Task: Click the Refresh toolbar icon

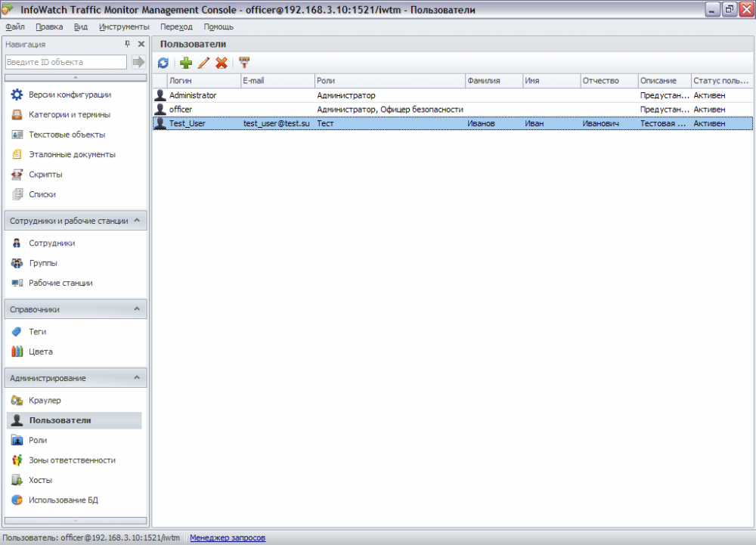Action: (x=163, y=63)
